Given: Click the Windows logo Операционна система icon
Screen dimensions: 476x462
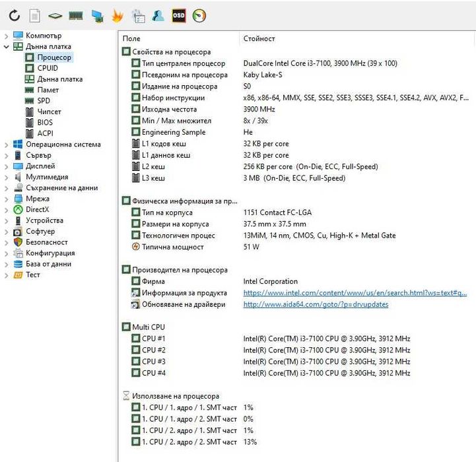Looking at the screenshot, I should (18, 144).
